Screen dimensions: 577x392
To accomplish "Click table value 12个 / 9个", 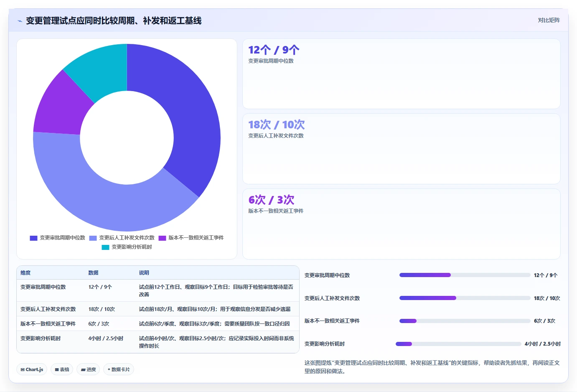I will pos(100,287).
